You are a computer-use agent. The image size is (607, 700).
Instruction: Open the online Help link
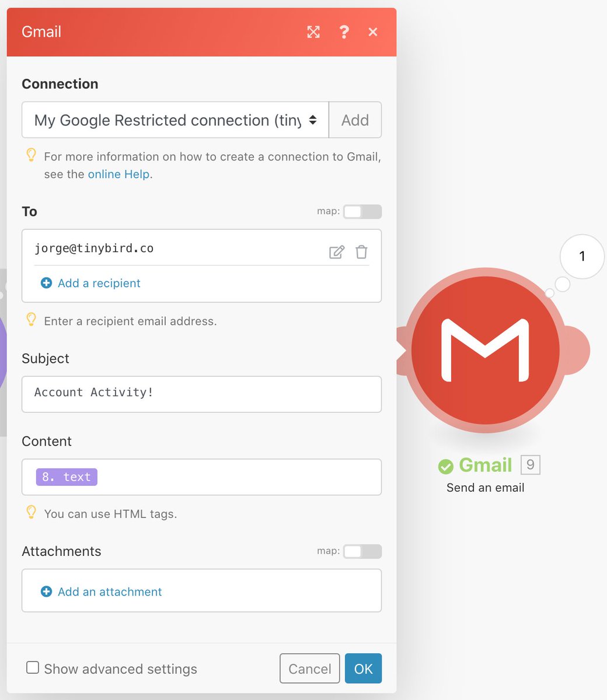pos(118,174)
